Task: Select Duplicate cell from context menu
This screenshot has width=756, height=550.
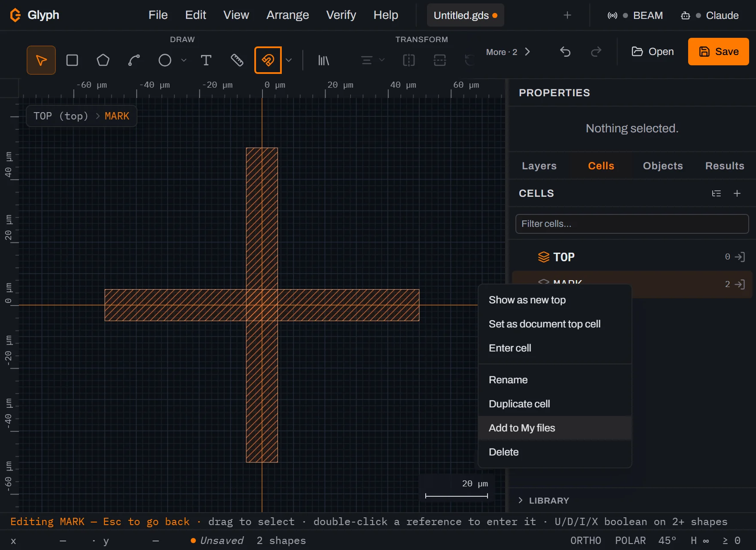Action: (x=555, y=404)
